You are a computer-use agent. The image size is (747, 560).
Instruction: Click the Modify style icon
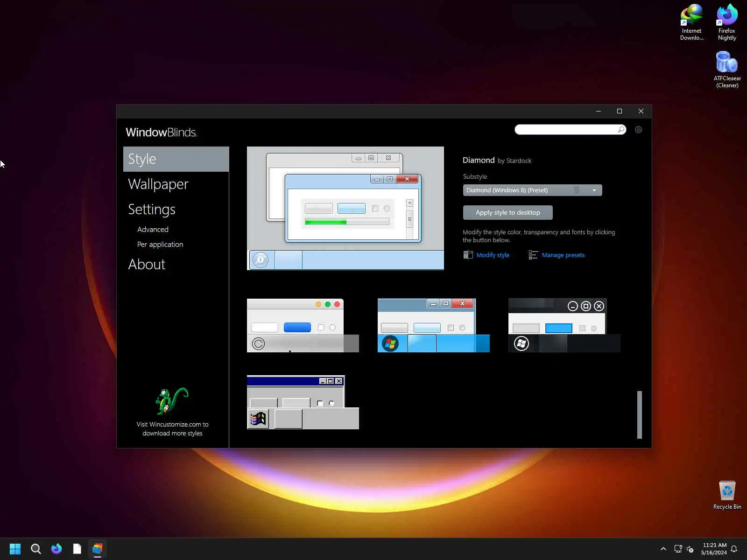pyautogui.click(x=468, y=255)
